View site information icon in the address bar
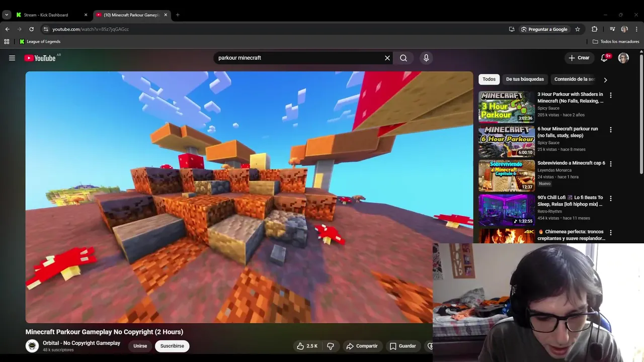 coord(46,29)
